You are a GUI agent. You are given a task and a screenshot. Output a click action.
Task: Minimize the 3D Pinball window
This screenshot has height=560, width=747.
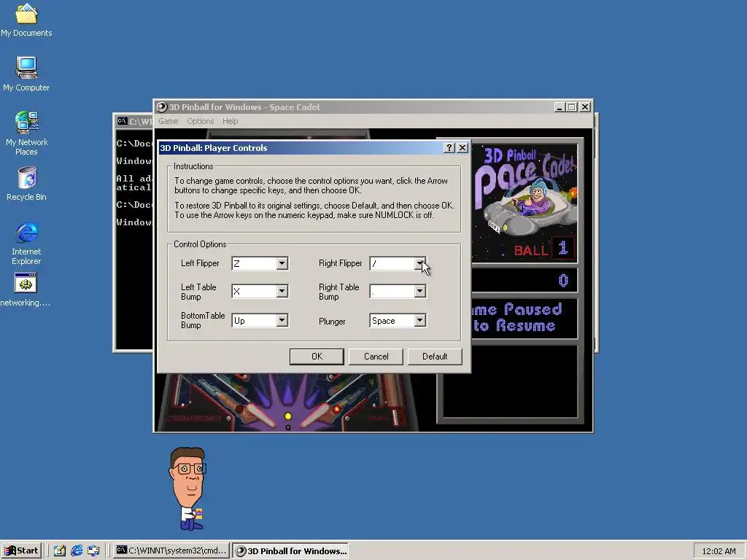tap(560, 107)
